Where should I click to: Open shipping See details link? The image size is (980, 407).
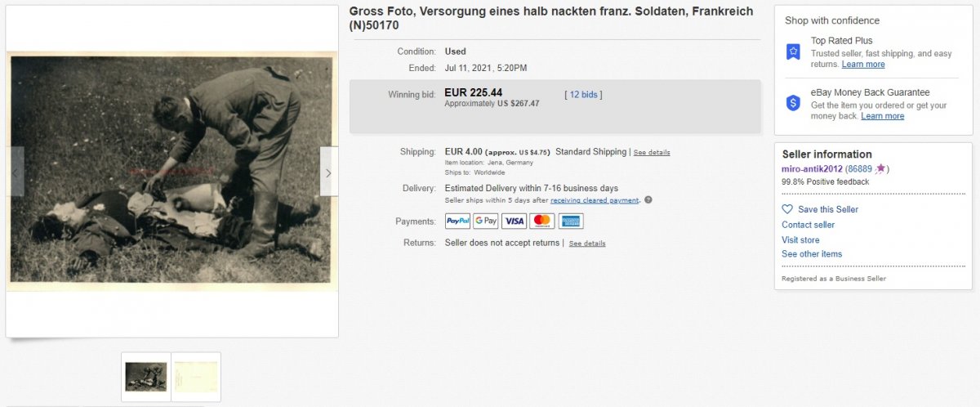pyautogui.click(x=652, y=153)
